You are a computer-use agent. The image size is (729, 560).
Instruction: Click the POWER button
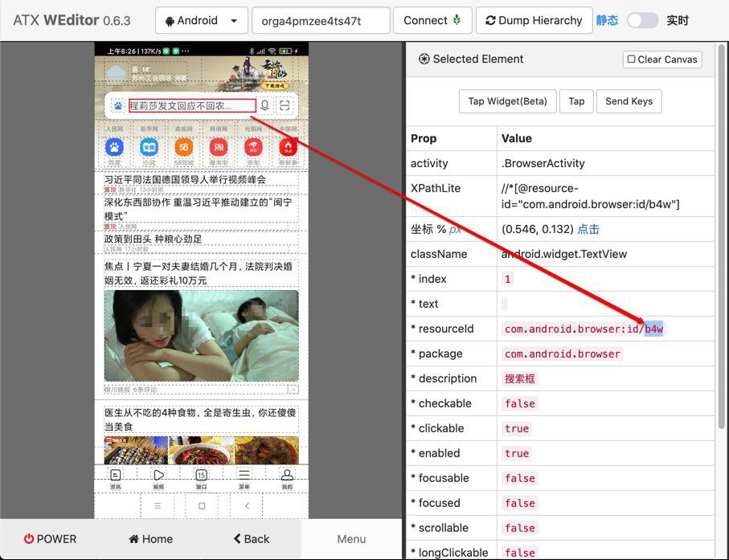[x=50, y=539]
